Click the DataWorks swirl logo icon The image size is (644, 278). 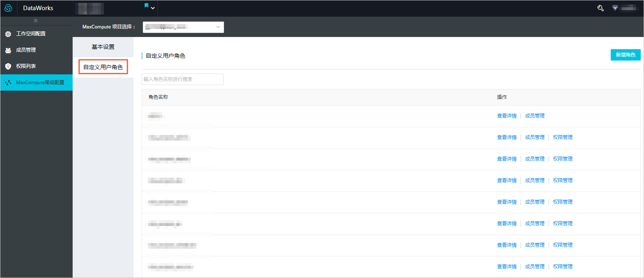8,8
